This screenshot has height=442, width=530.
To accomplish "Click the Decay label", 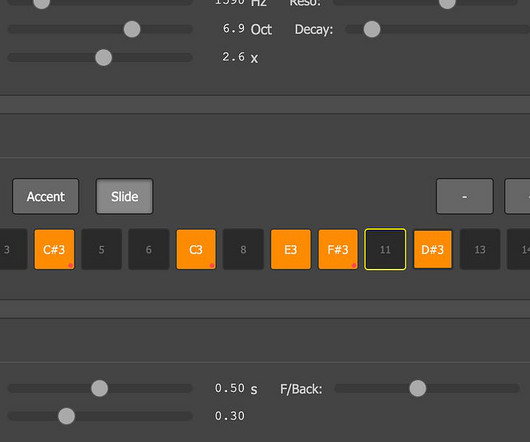I will [x=314, y=30].
